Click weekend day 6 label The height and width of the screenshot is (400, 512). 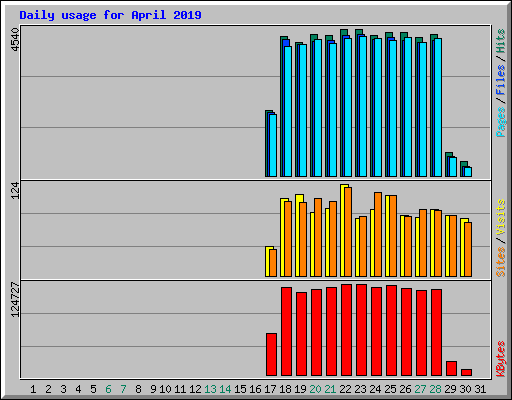[108, 389]
